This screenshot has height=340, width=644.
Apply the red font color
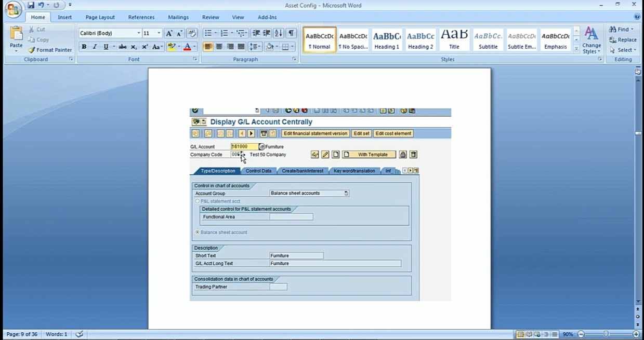187,47
